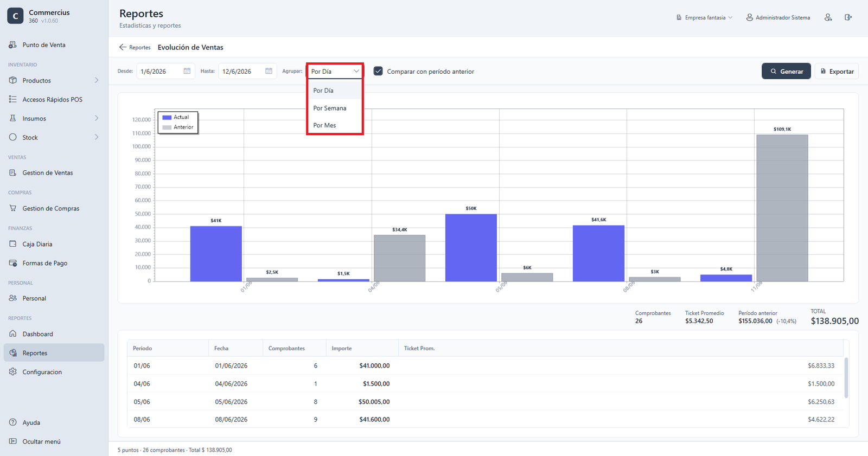Expand the Stock submenu chevron
The image size is (868, 456).
click(97, 137)
